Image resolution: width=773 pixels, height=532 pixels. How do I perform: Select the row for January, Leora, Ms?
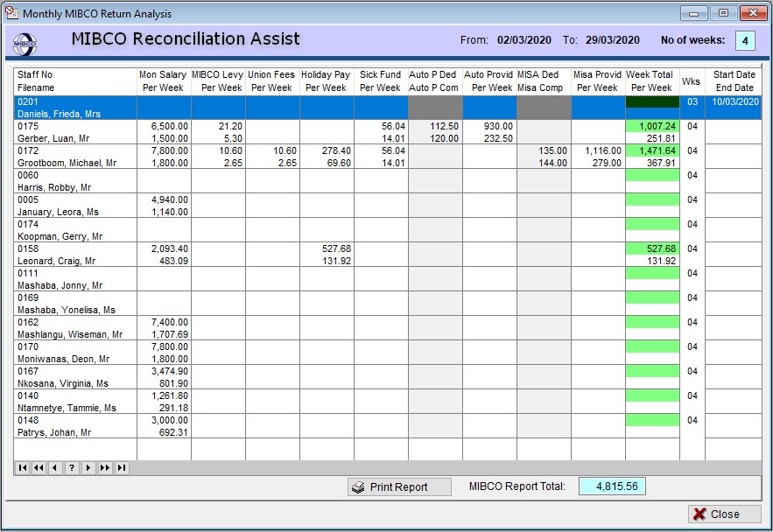coord(388,206)
